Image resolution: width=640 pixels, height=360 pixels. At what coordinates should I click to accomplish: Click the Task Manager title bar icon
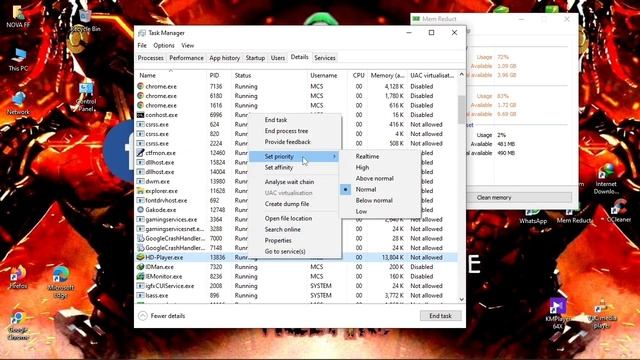pos(142,33)
